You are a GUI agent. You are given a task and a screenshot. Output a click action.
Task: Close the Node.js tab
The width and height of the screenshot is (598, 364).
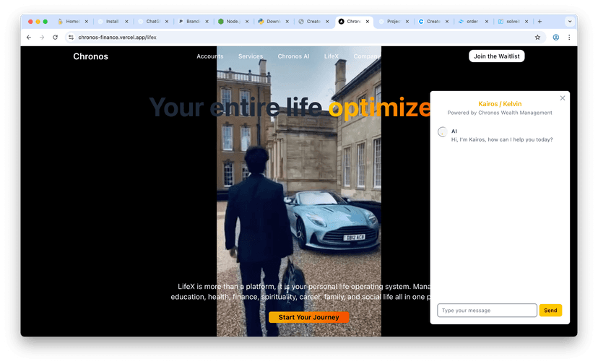pyautogui.click(x=247, y=22)
